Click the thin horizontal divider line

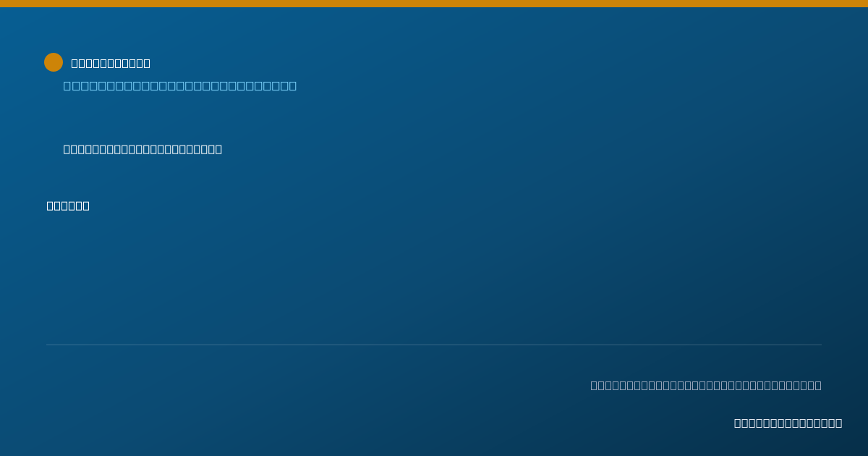click(x=434, y=345)
